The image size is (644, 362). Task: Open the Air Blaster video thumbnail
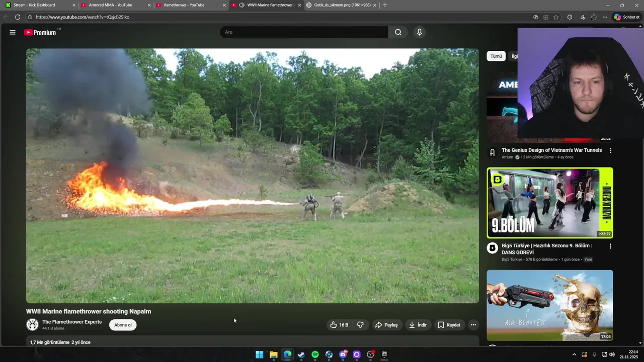[549, 305]
